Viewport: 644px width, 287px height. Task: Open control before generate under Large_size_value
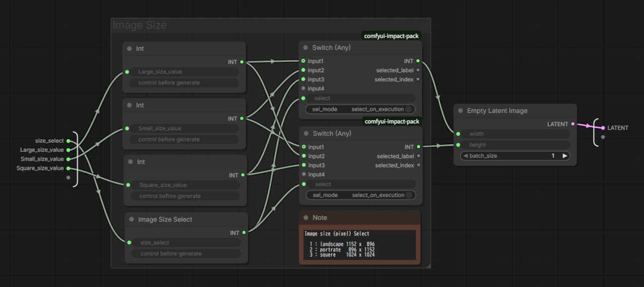click(184, 83)
